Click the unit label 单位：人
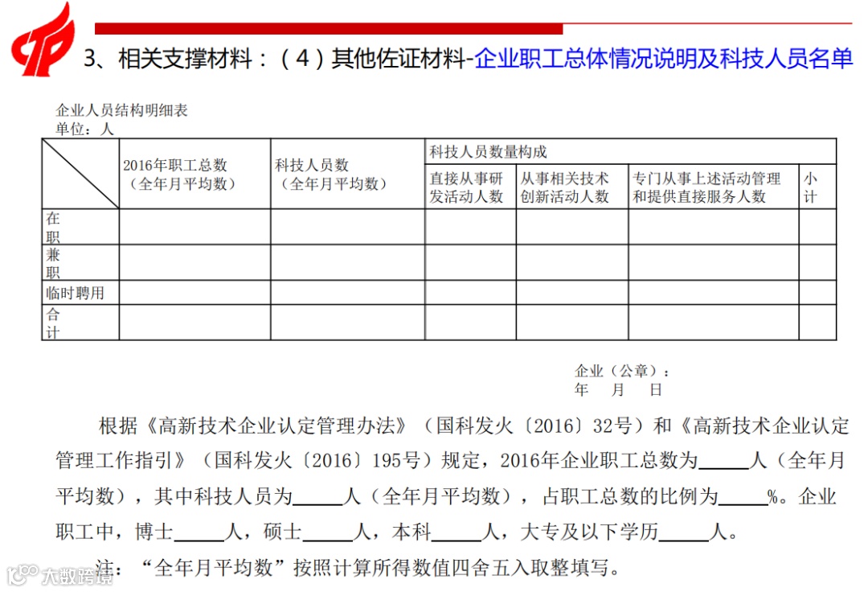The height and width of the screenshot is (592, 868). pos(84,129)
